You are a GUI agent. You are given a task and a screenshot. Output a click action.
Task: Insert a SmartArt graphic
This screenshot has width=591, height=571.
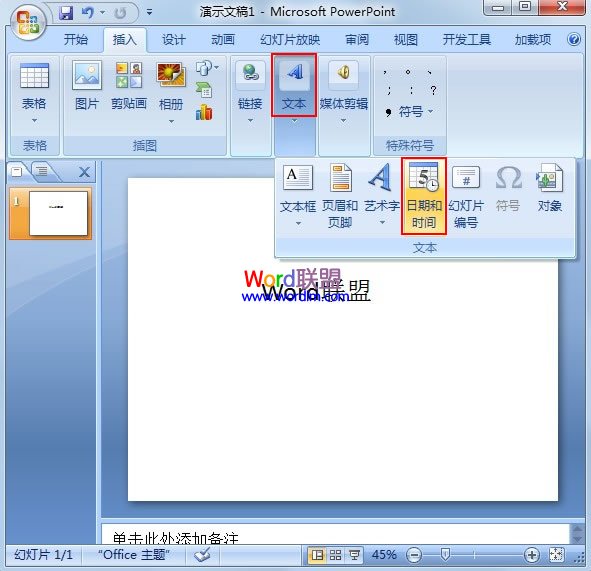click(204, 90)
